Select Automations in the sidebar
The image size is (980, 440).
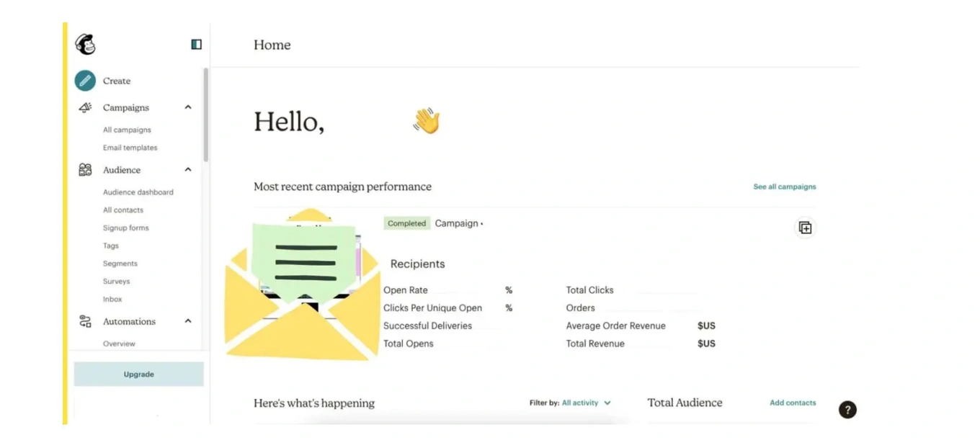[x=129, y=321]
